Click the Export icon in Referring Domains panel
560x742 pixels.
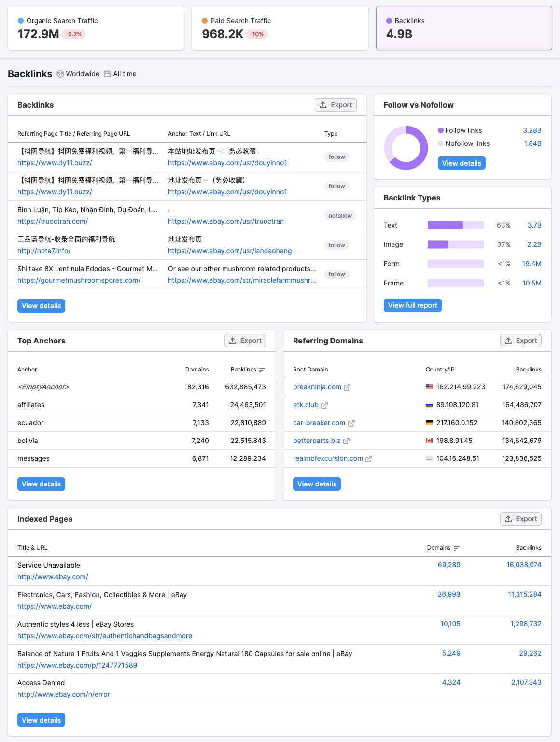(x=508, y=341)
